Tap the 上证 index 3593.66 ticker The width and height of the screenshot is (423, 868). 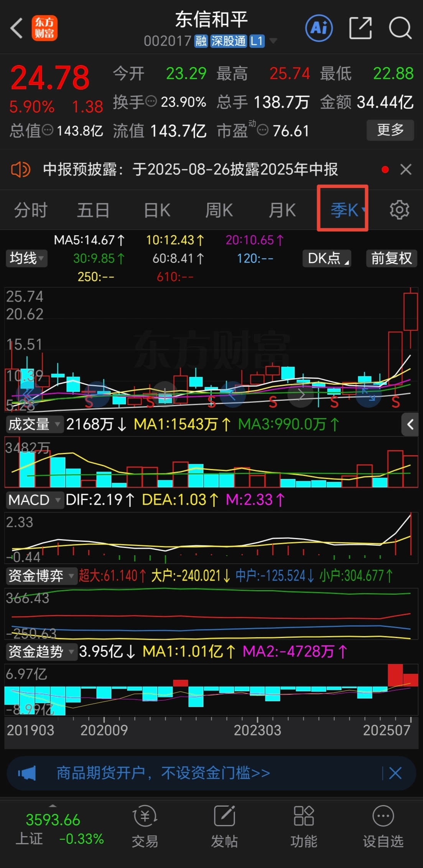[53, 820]
